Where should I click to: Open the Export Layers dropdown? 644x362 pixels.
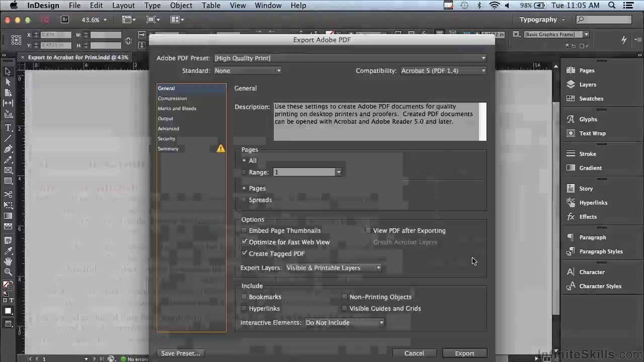(334, 267)
